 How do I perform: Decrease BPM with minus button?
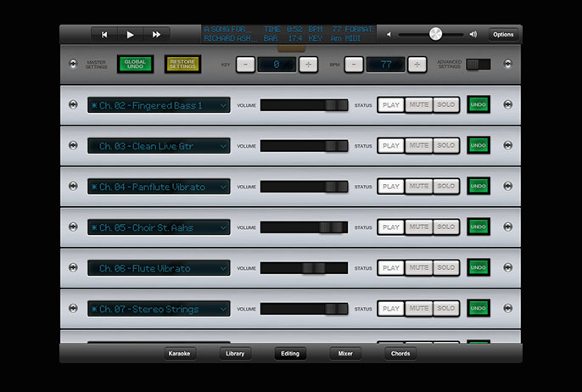[354, 64]
